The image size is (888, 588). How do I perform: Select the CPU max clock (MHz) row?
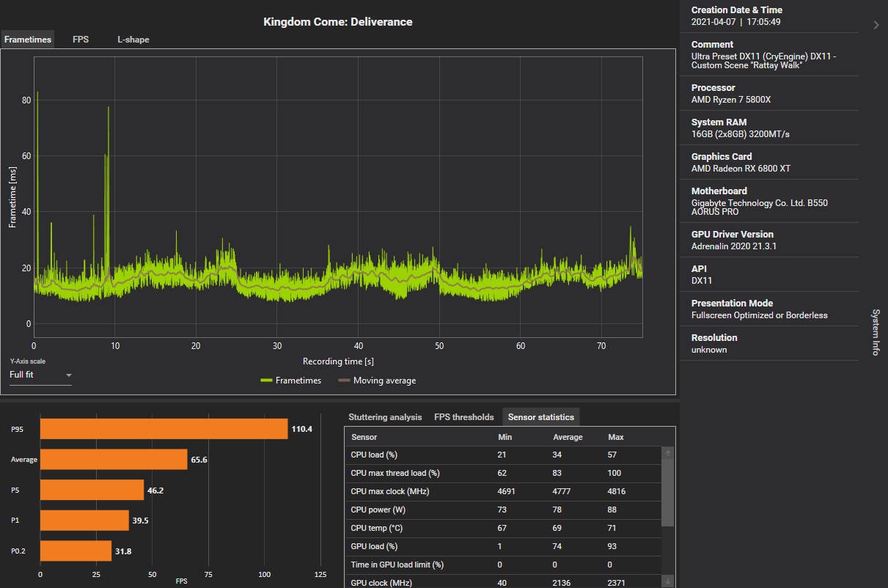(503, 491)
